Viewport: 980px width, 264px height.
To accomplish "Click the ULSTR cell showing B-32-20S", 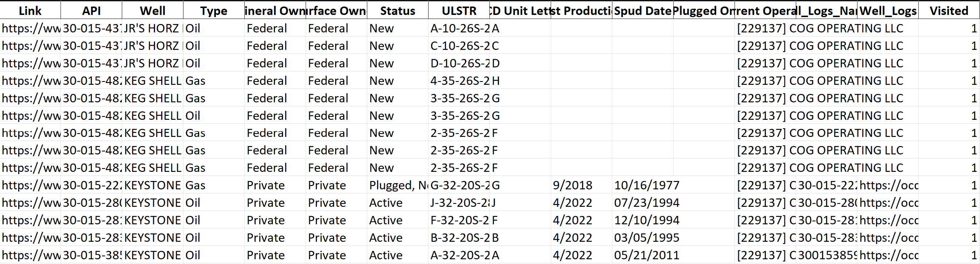I will [x=459, y=238].
